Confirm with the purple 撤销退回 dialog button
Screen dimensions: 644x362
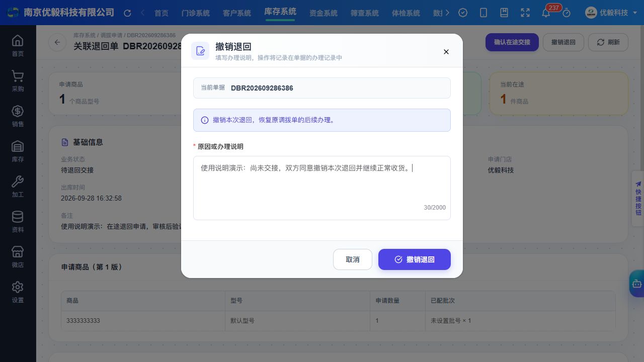(x=415, y=259)
